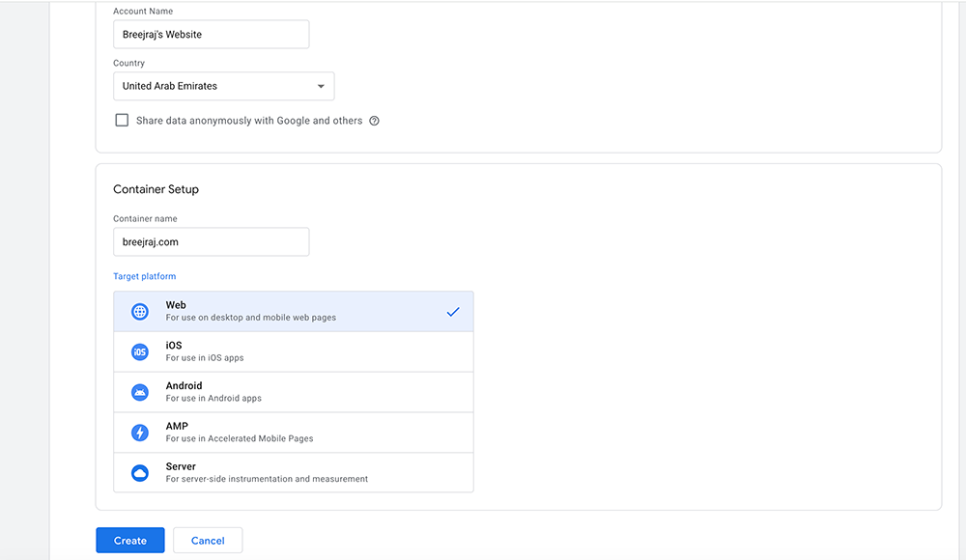Viewport: 966px width, 560px height.
Task: Click the Create button
Action: tap(129, 540)
